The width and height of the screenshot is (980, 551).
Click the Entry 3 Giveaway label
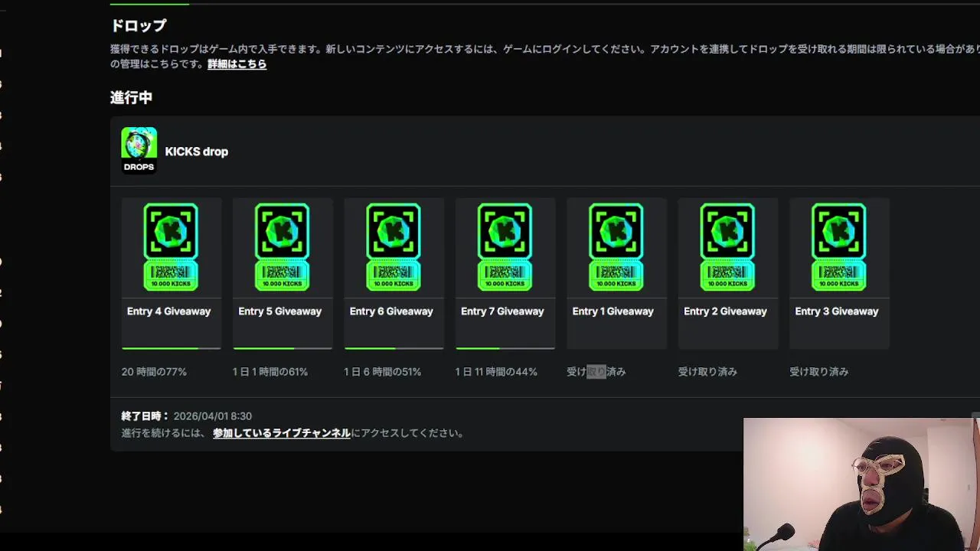[837, 311]
